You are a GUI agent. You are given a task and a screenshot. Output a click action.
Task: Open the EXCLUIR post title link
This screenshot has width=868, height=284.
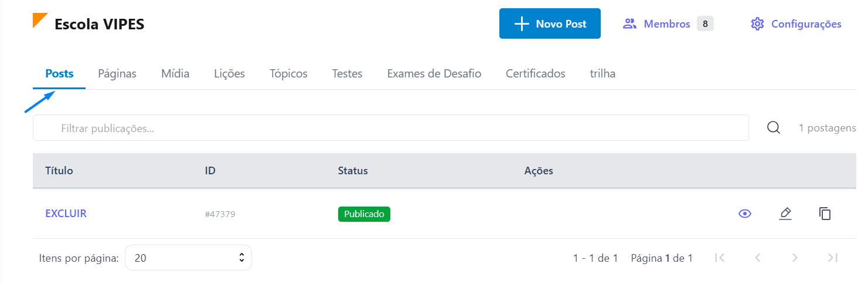tap(66, 214)
